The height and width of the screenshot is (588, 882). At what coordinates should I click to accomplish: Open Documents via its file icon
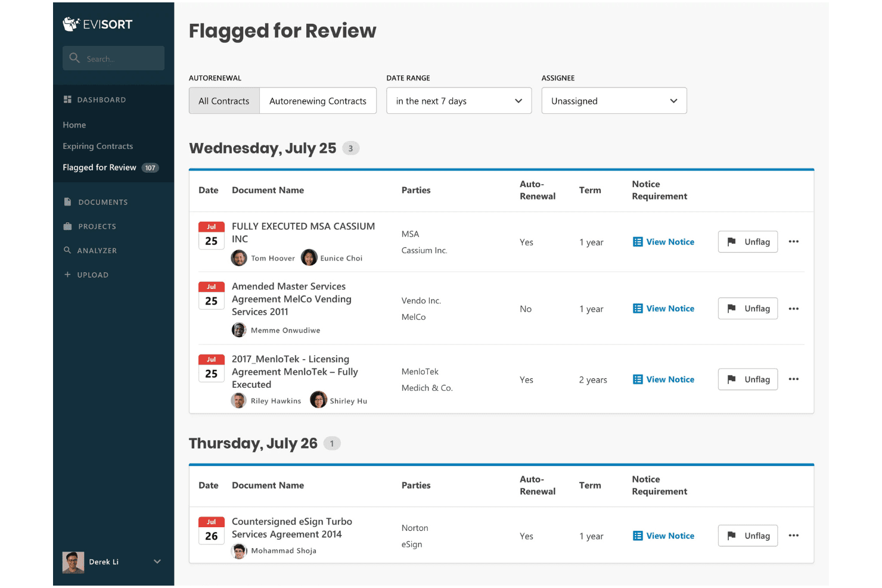coord(67,202)
